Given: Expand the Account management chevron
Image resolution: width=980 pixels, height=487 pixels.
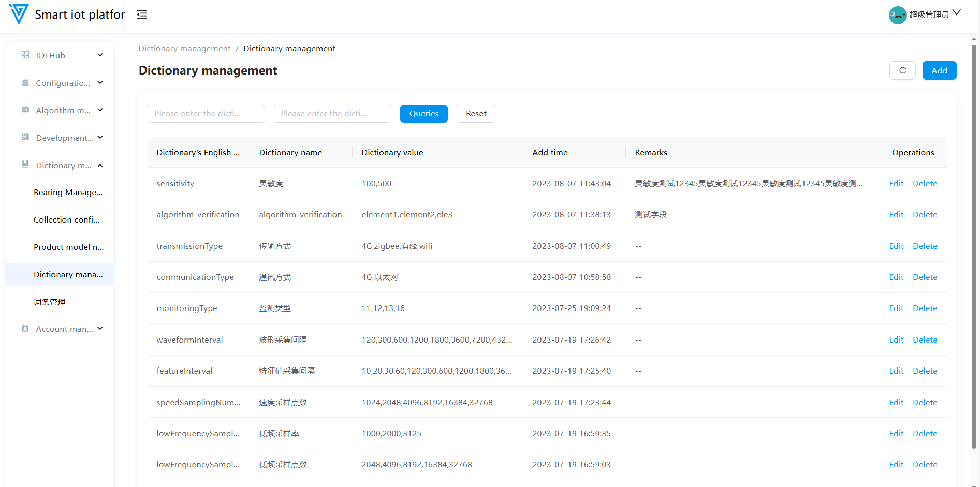Looking at the screenshot, I should 100,329.
